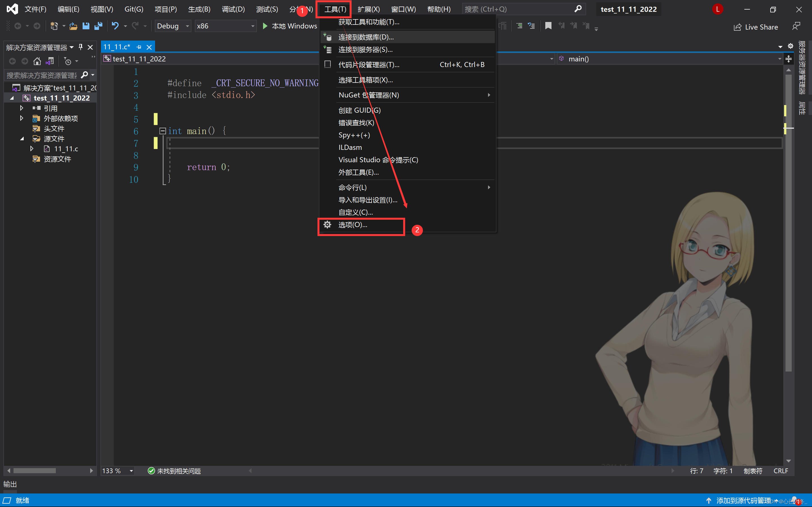Open the 扩展(X) menu

click(x=368, y=9)
